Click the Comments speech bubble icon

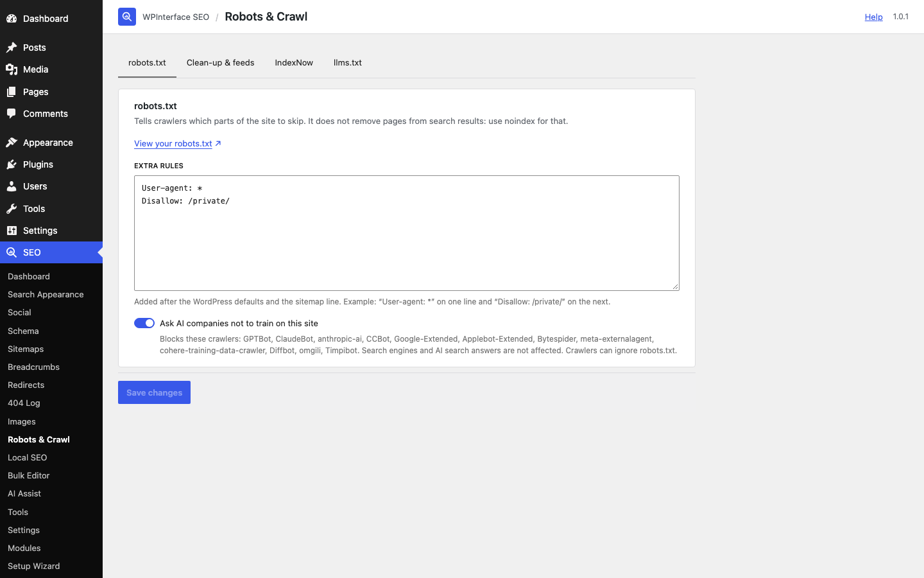(x=12, y=114)
